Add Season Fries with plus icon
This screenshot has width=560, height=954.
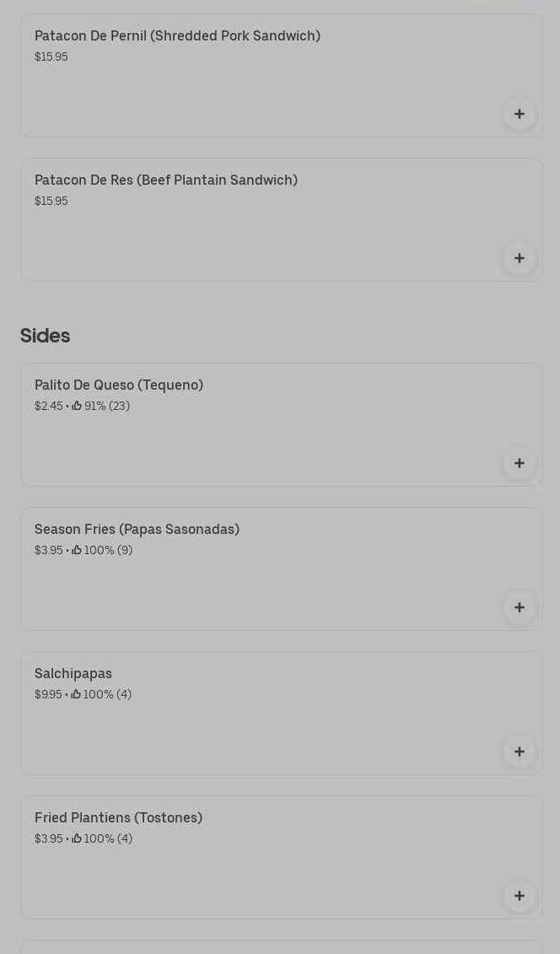(x=520, y=607)
